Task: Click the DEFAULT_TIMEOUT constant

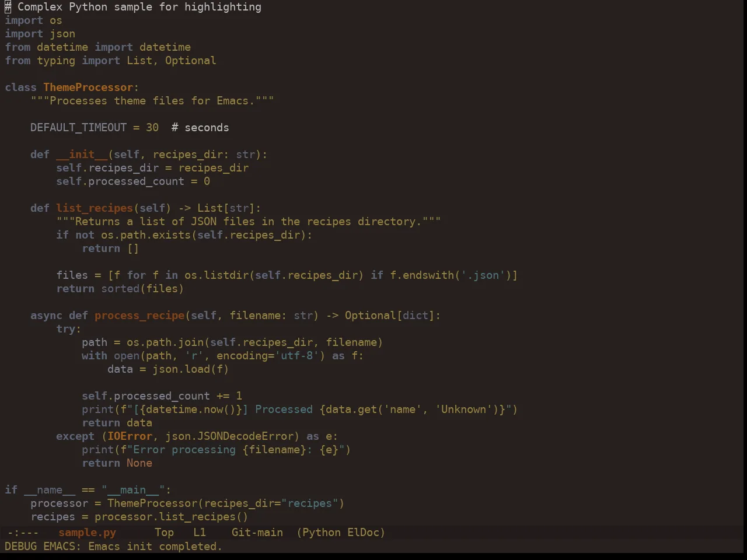Action: [78, 128]
